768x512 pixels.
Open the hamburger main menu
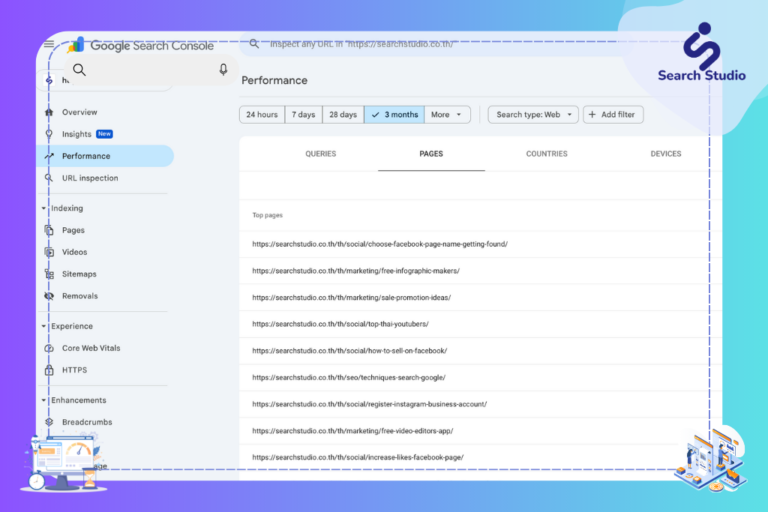pos(49,45)
